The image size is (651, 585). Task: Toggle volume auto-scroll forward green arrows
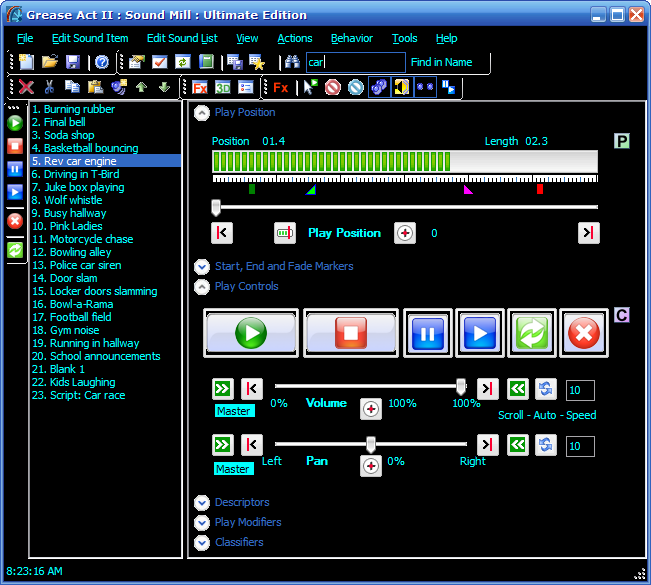coord(223,389)
